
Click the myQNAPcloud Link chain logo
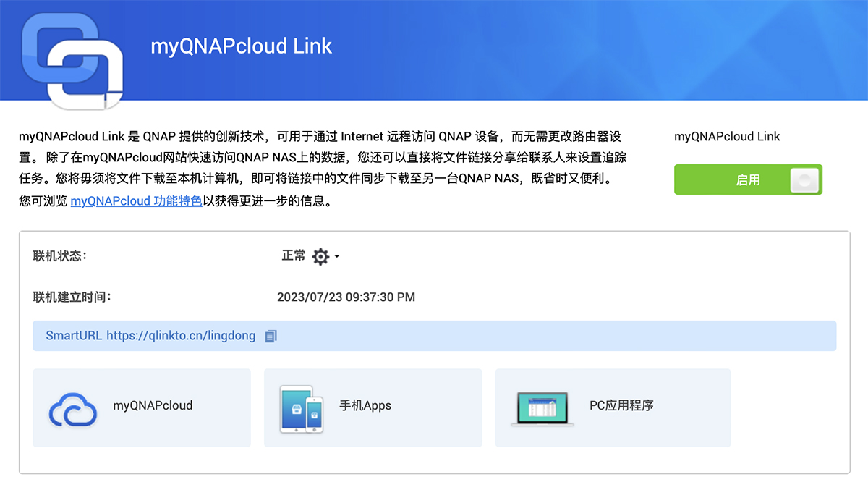pyautogui.click(x=72, y=60)
